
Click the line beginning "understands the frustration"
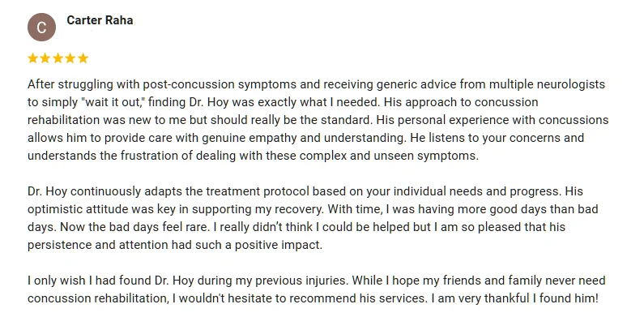253,156
